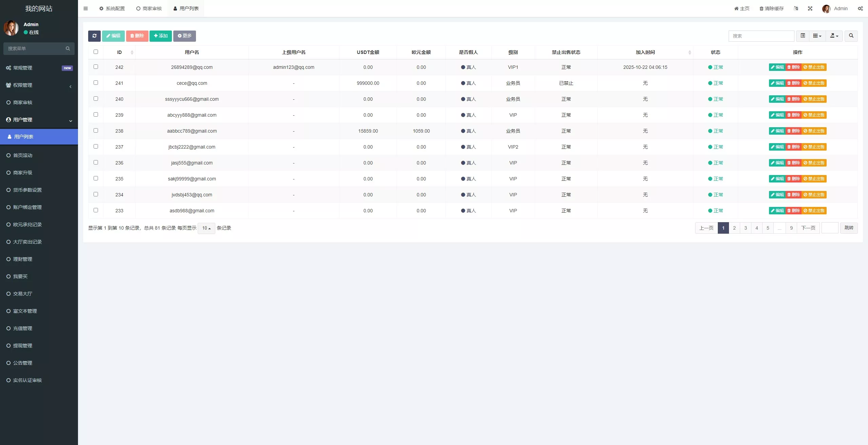Open the settings cogs icon at top right
Viewport: 868px width, 445px height.
pyautogui.click(x=860, y=8)
